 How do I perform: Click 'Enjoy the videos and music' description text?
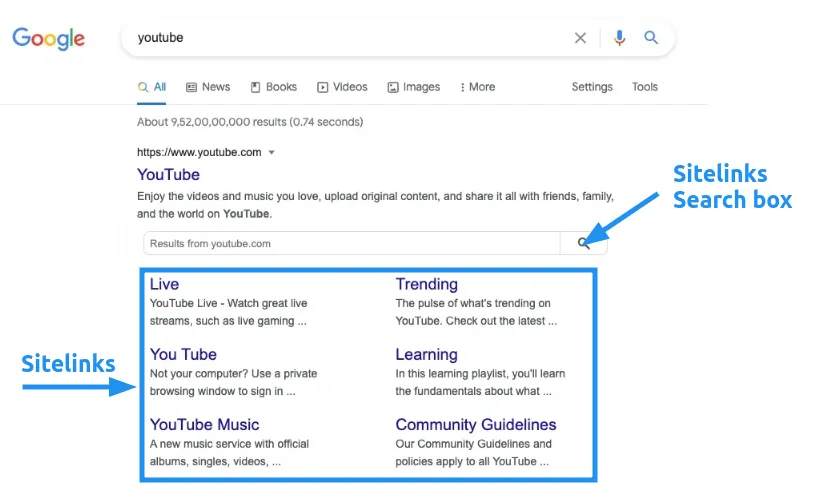tap(375, 205)
